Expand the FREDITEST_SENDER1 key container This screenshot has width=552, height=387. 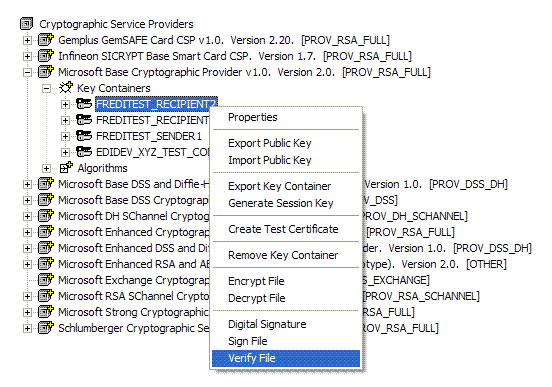[x=65, y=137]
